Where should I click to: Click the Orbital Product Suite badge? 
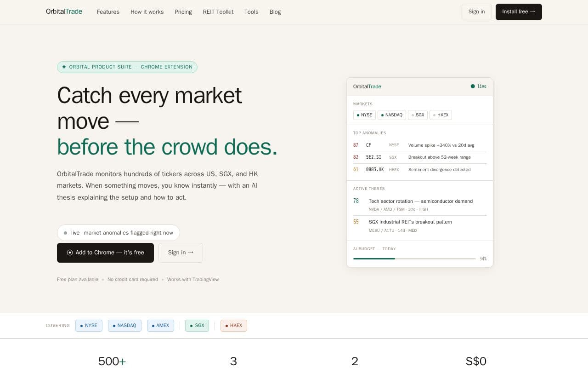127,67
